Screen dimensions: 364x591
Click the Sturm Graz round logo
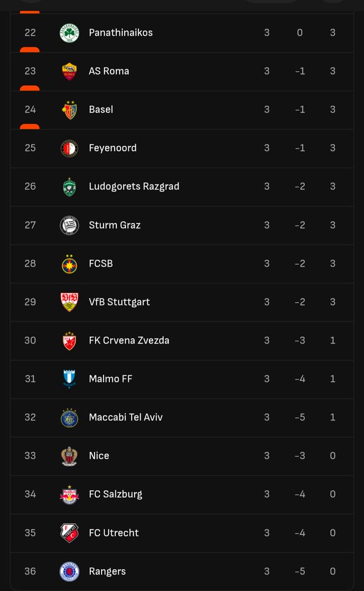69,225
